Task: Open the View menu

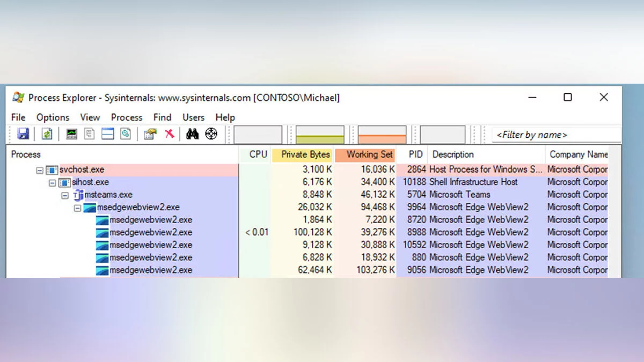Action: [x=90, y=117]
